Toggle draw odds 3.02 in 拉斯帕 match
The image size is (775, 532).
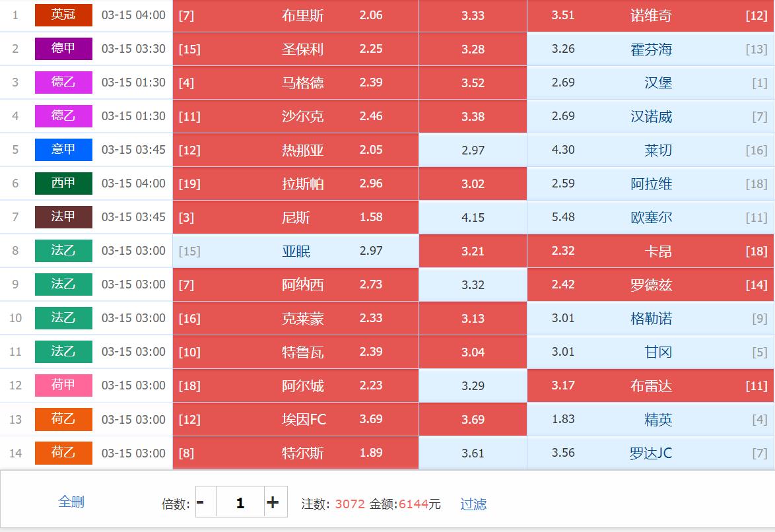point(473,183)
